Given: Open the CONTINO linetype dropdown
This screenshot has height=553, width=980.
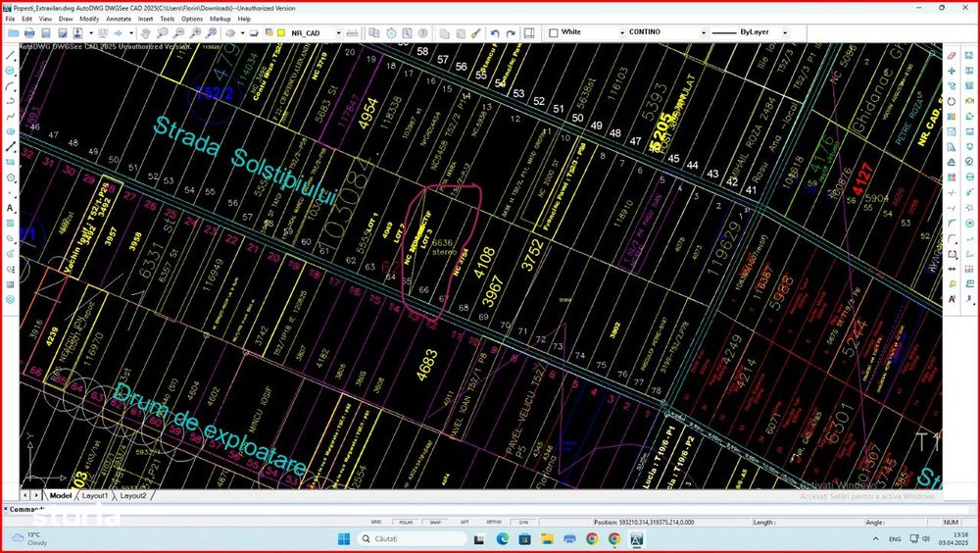Looking at the screenshot, I should click(x=703, y=32).
